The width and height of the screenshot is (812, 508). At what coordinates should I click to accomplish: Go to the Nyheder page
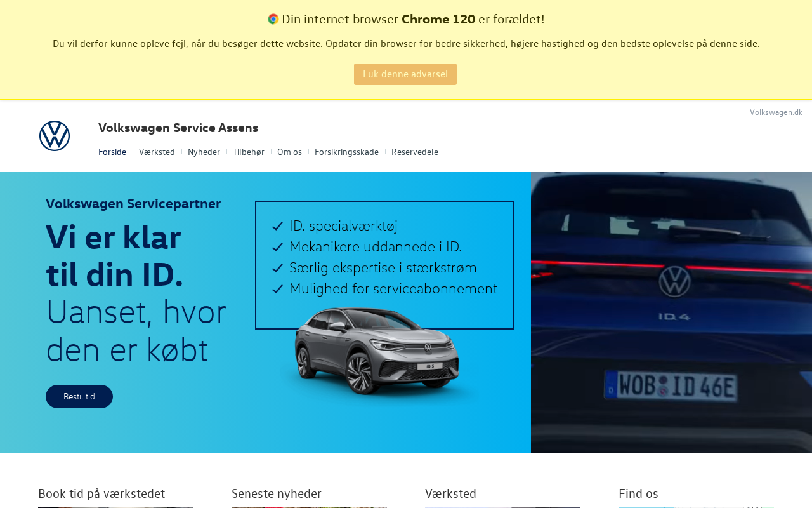[x=204, y=152]
